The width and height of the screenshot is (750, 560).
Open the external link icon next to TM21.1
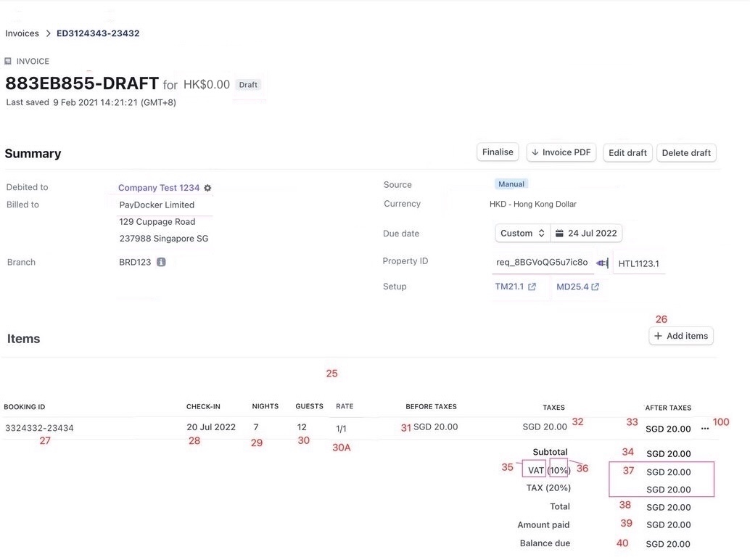pyautogui.click(x=532, y=287)
